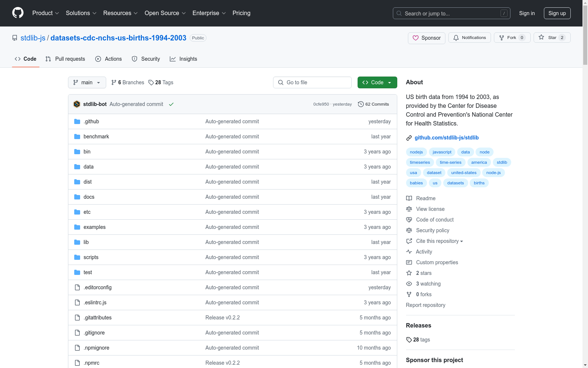
Task: Expand the Solutions menu
Action: coord(81,13)
